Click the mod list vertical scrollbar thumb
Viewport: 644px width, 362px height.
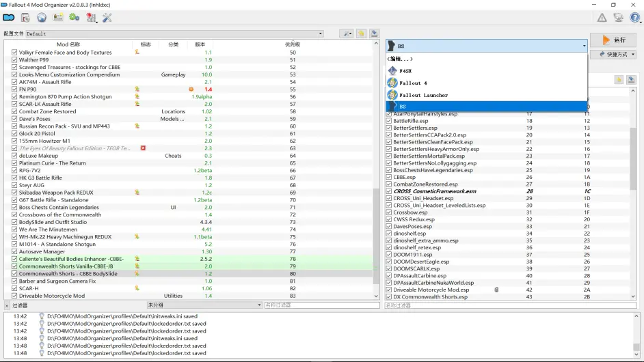coord(376,236)
